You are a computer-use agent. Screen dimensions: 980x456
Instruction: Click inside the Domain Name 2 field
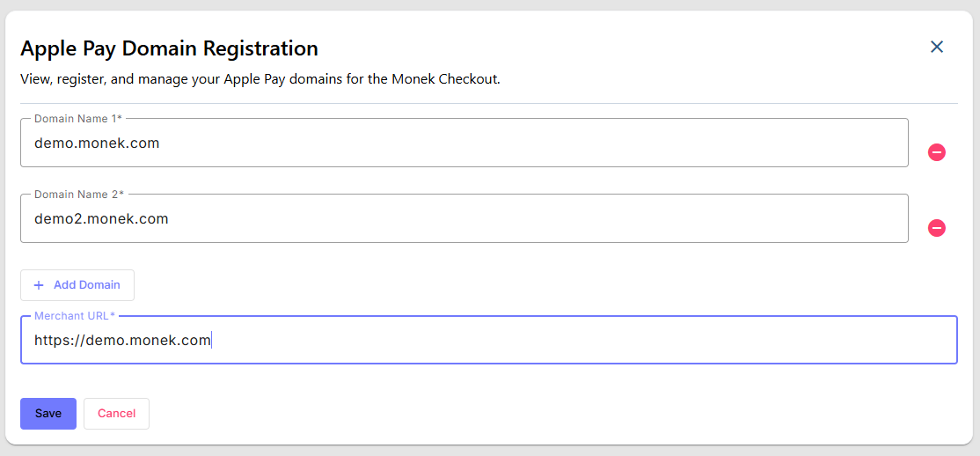528,218
